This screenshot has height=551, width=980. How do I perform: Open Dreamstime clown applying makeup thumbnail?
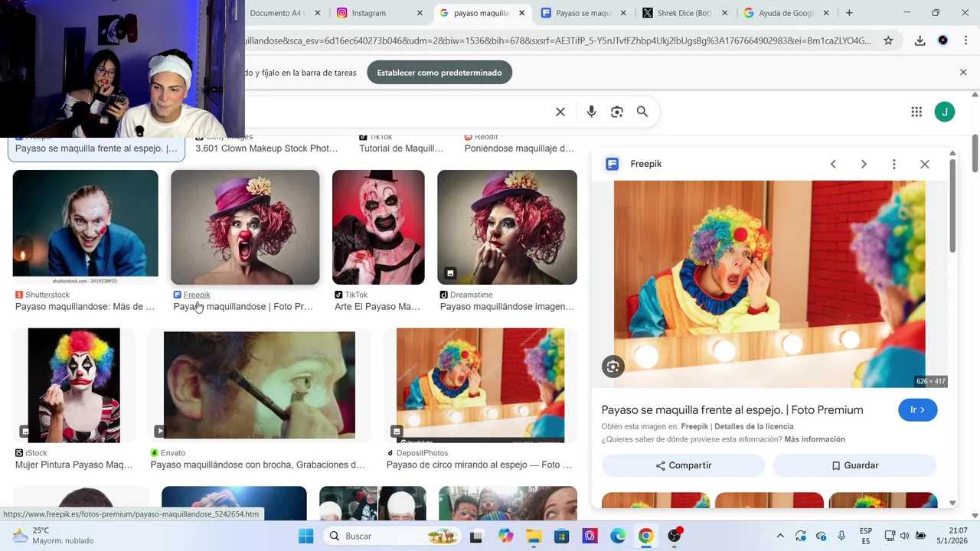pos(507,227)
